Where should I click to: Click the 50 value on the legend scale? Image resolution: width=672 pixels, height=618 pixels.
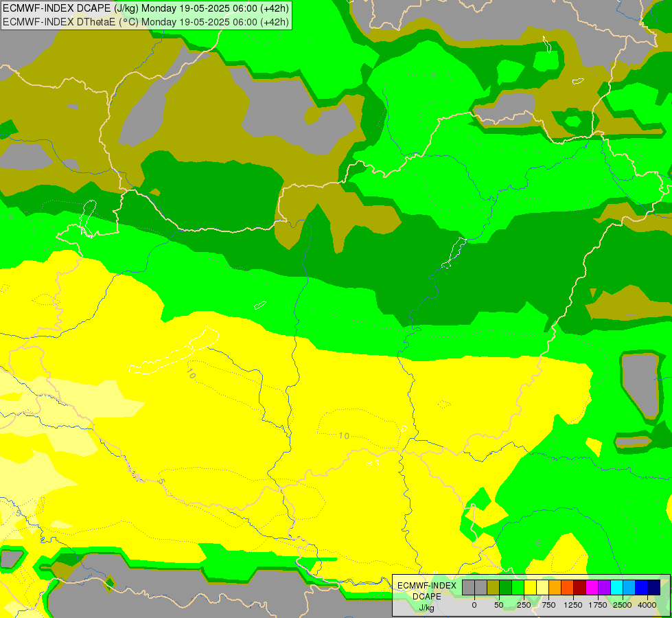click(x=499, y=605)
